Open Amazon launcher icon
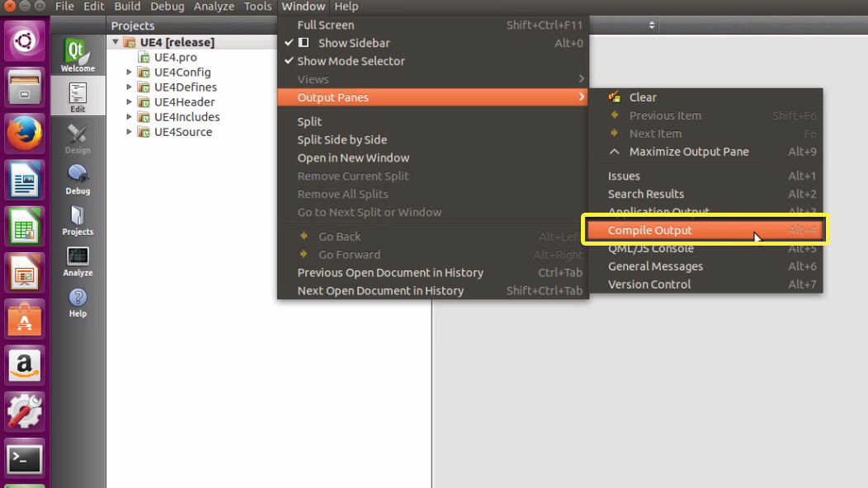The width and height of the screenshot is (868, 488). pos(25,366)
